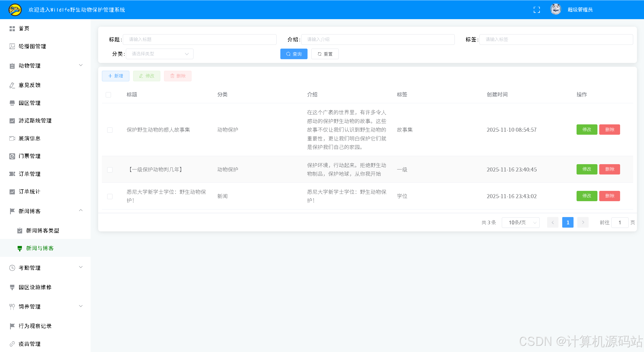The height and width of the screenshot is (352, 644).
Task: Click the 重置 reset button
Action: coord(325,54)
